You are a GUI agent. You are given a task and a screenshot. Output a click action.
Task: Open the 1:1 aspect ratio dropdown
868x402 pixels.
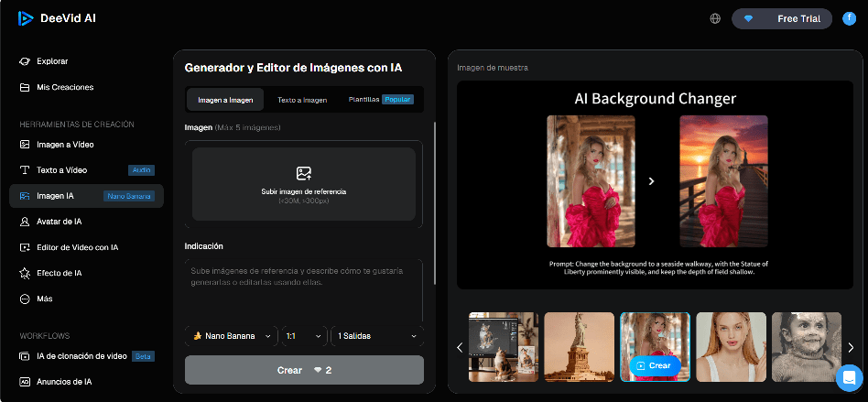[304, 336]
